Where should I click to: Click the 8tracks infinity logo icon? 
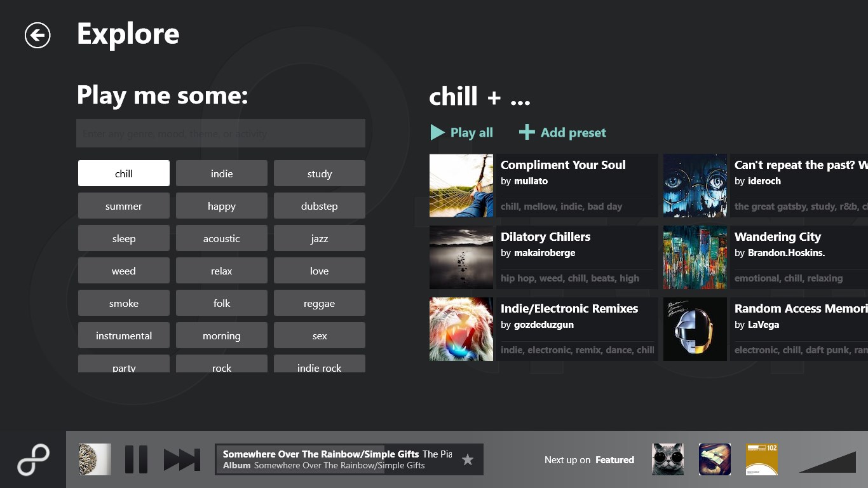33,460
